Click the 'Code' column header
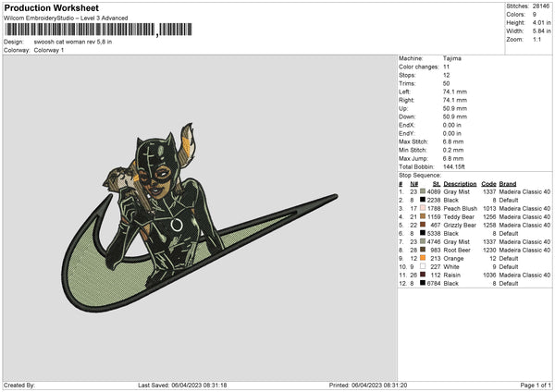 click(x=488, y=184)
